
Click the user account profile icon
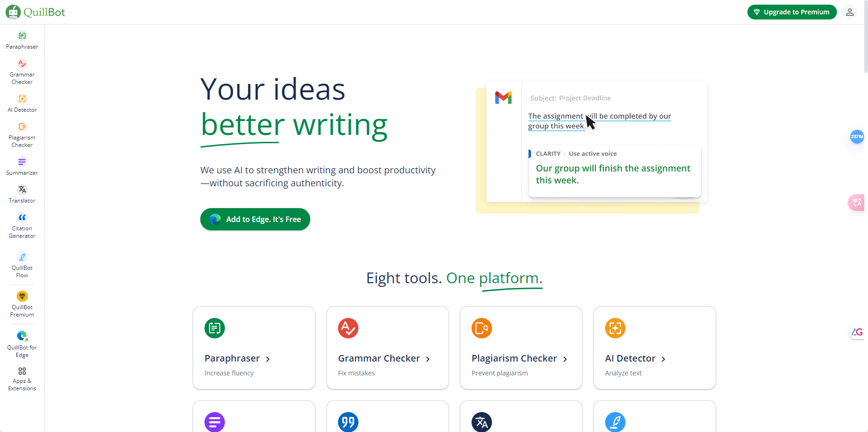pyautogui.click(x=849, y=12)
